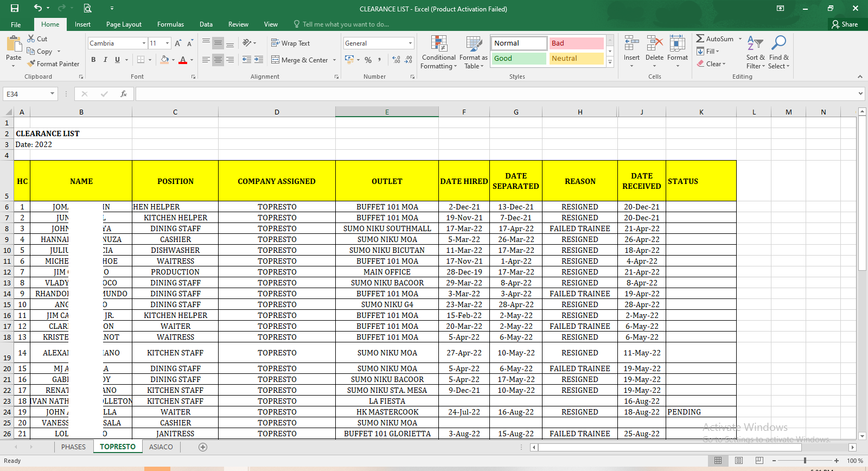The height and width of the screenshot is (471, 868).
Task: Open the font size dropdown
Action: click(168, 43)
